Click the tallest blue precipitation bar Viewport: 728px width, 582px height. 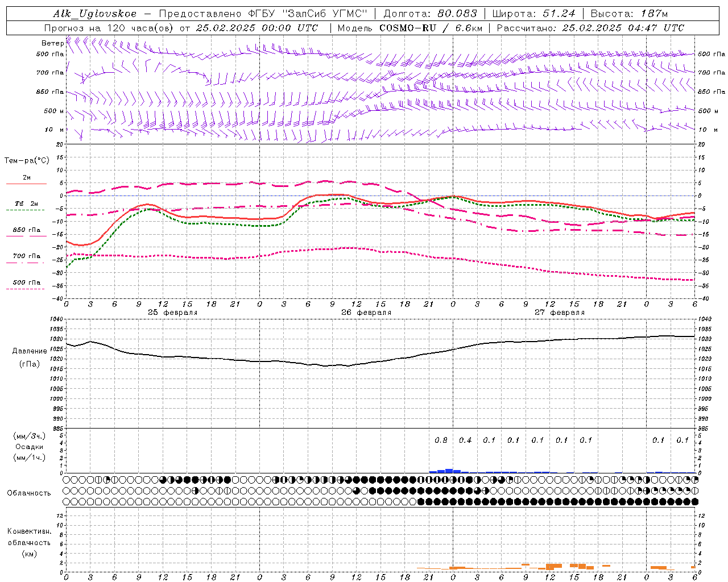[449, 471]
